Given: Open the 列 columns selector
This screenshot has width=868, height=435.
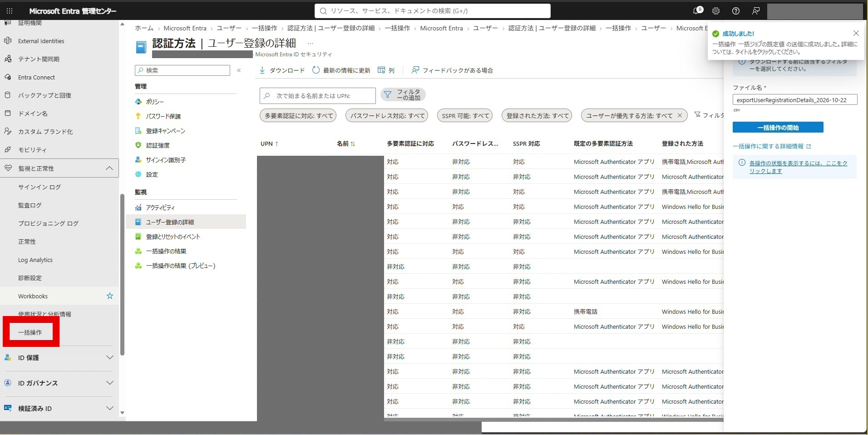Looking at the screenshot, I should point(386,70).
